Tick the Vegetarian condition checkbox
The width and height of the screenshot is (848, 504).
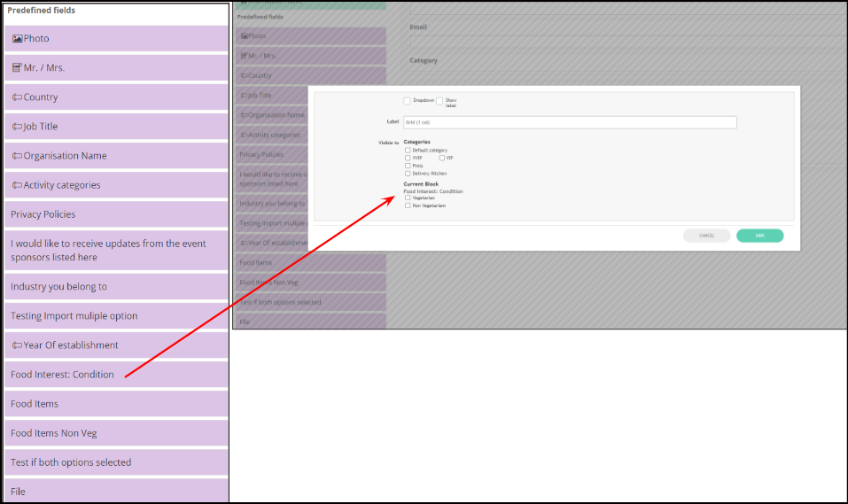click(408, 198)
